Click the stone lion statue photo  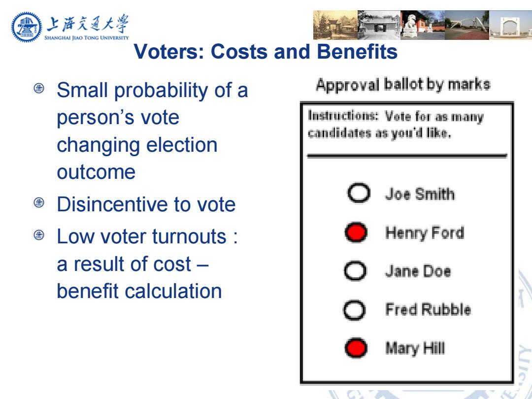(x=423, y=25)
